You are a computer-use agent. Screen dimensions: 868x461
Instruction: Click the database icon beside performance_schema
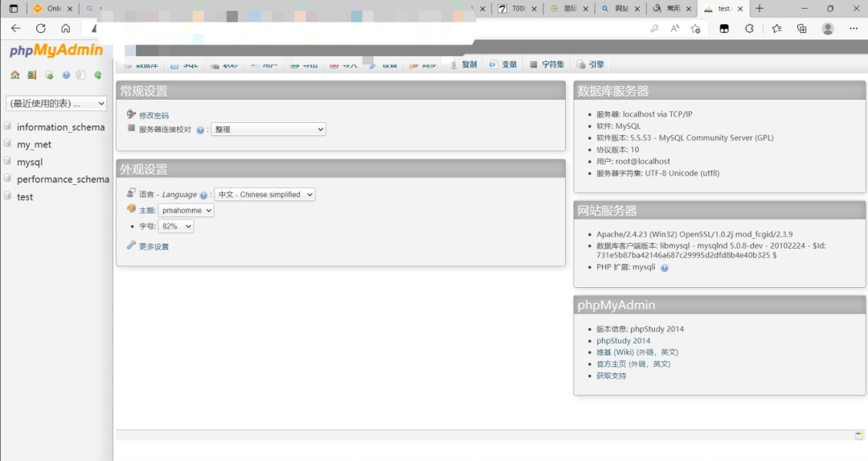pyautogui.click(x=8, y=179)
